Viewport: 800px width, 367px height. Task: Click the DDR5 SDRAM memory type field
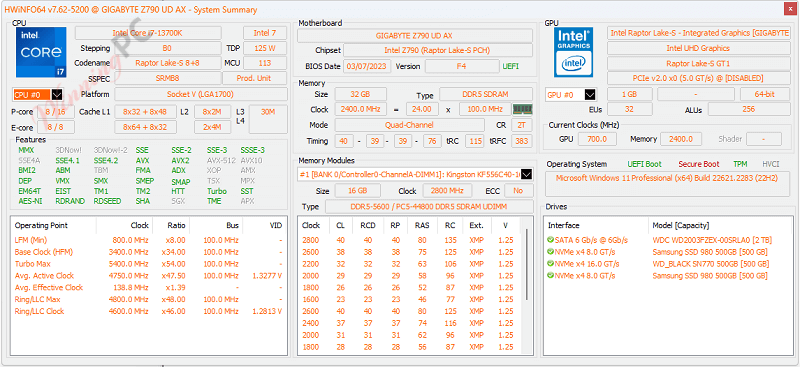coord(486,94)
